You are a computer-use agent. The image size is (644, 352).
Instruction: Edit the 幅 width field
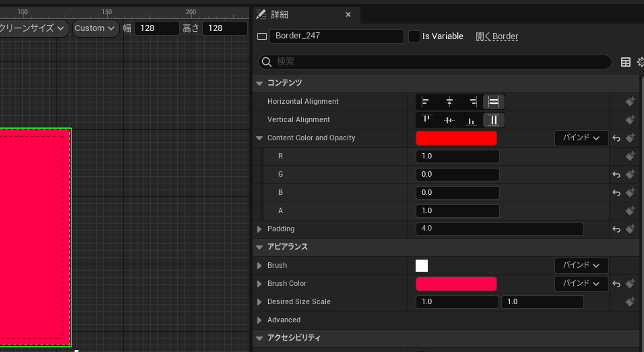[x=157, y=28]
